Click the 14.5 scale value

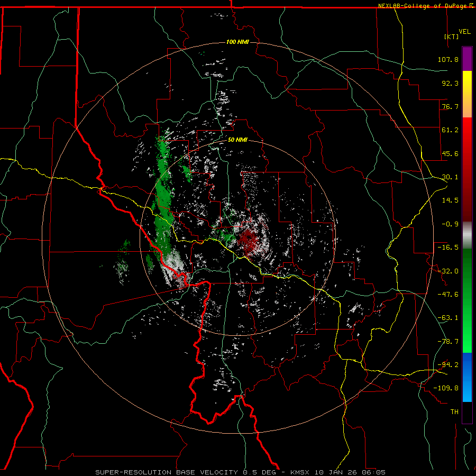pos(450,200)
